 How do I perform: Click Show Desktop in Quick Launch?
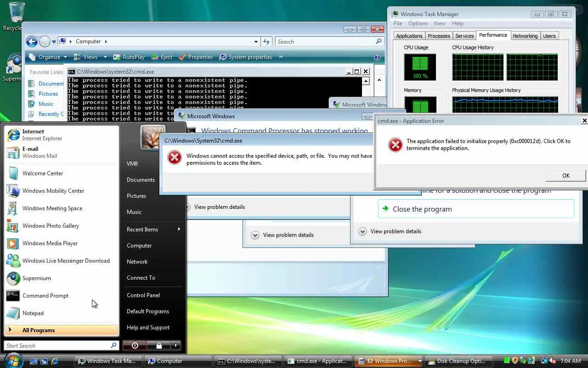click(x=33, y=361)
